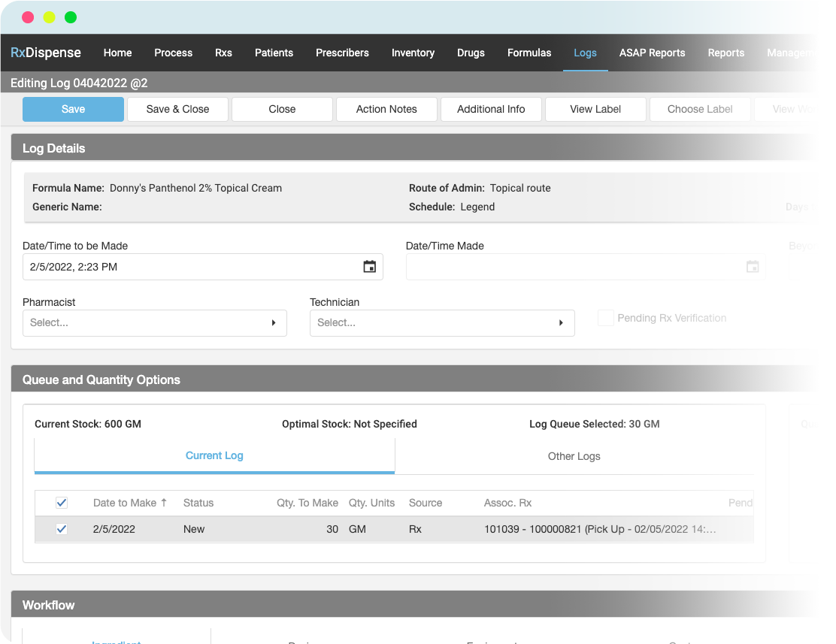Click Optimal Stock: Not Specified text
Image resolution: width=836 pixels, height=644 pixels.
click(350, 424)
